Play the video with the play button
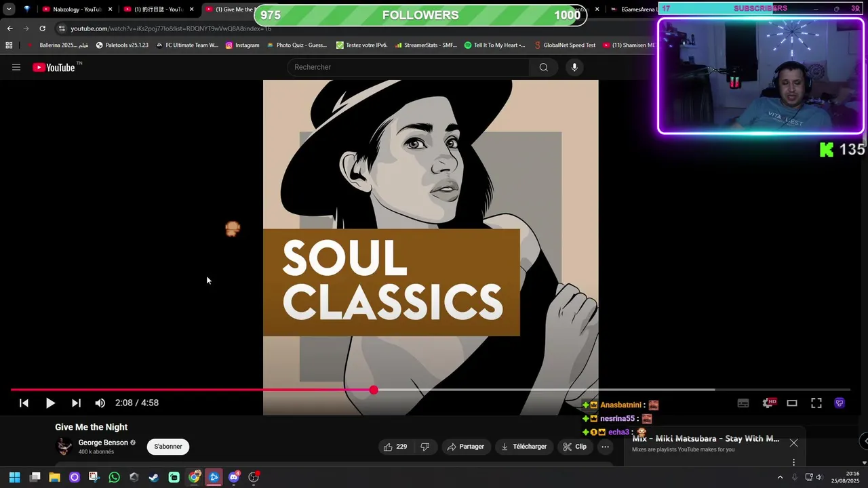This screenshot has height=488, width=868. tap(50, 403)
